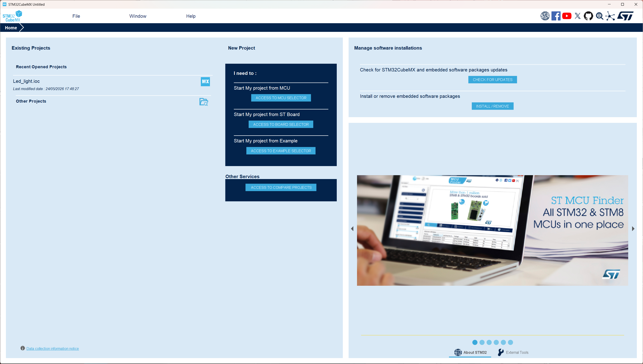Image resolution: width=643 pixels, height=364 pixels.
Task: Click the CHECK FOR UPDATES button
Action: tap(493, 79)
